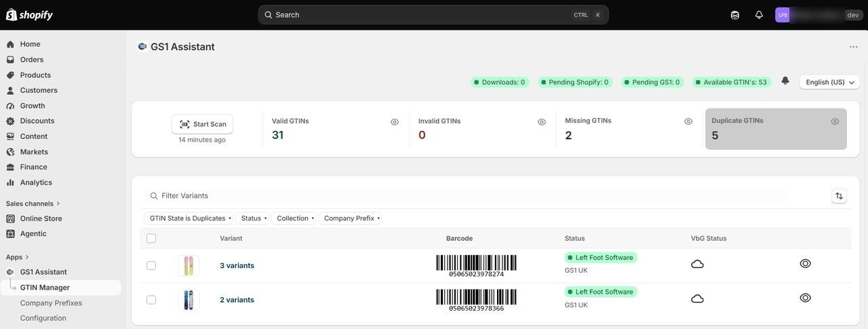Open the Home icon in sidebar
Viewport: 868px width, 329px height.
(10, 44)
